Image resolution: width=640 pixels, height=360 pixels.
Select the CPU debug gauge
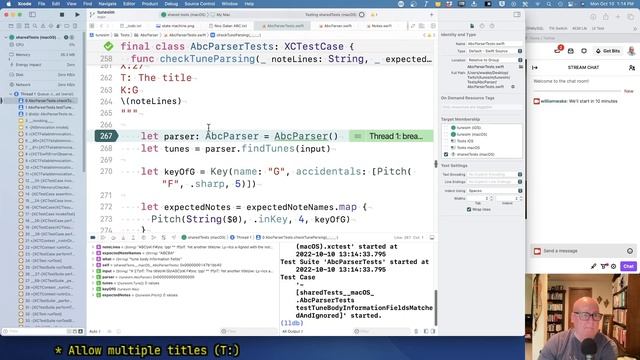pos(42,44)
